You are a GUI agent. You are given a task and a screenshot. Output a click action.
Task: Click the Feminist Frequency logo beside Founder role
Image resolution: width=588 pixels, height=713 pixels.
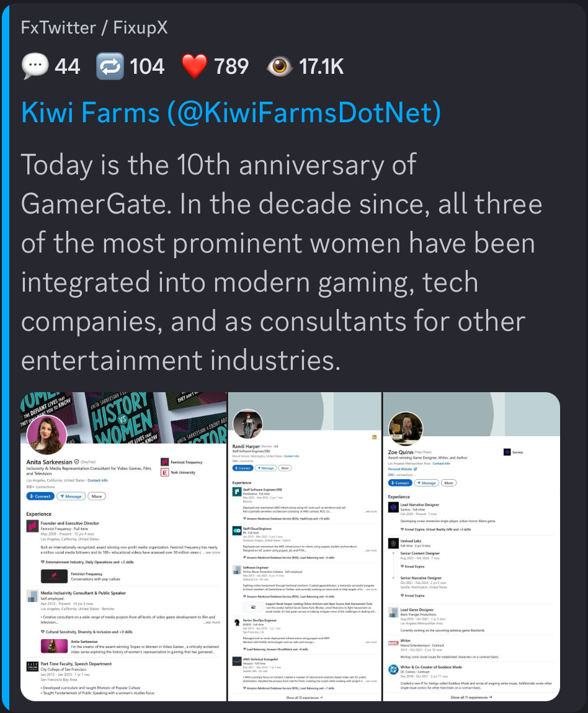pos(32,526)
